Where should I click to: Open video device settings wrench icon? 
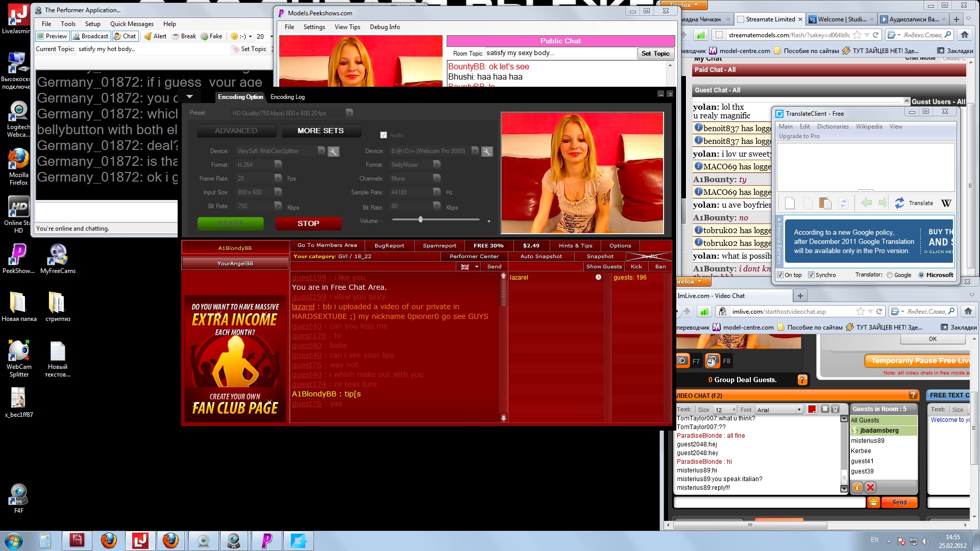pyautogui.click(x=333, y=152)
